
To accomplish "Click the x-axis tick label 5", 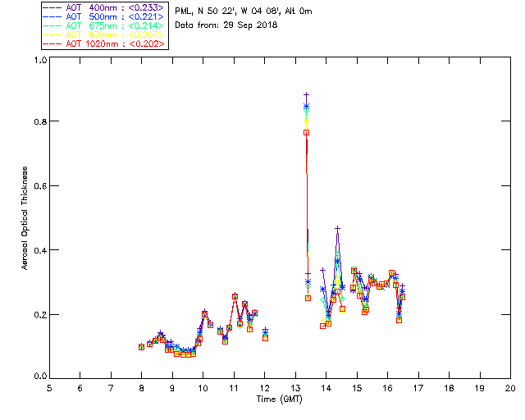I will pyautogui.click(x=49, y=388).
